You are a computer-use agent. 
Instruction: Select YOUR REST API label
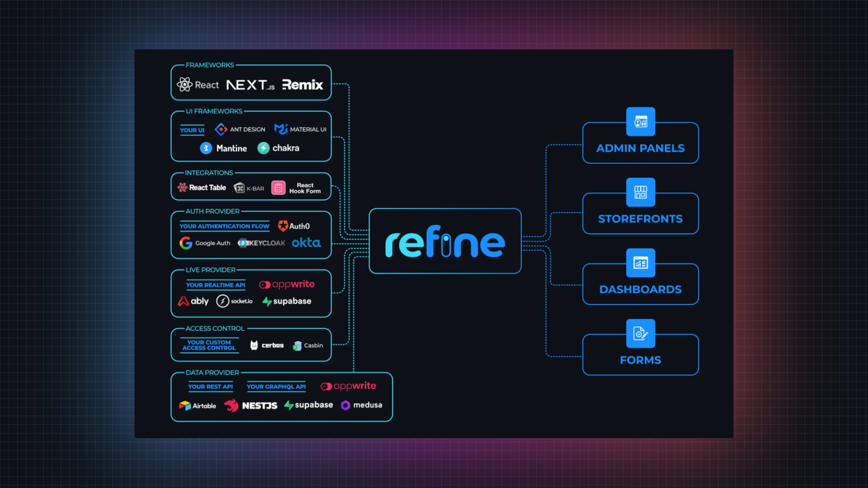tap(210, 386)
